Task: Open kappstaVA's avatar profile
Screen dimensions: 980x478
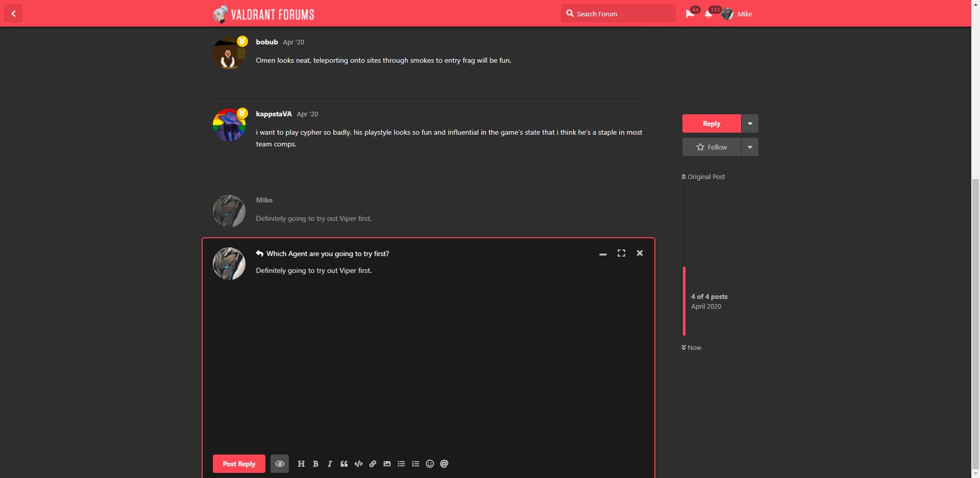Action: [x=229, y=124]
